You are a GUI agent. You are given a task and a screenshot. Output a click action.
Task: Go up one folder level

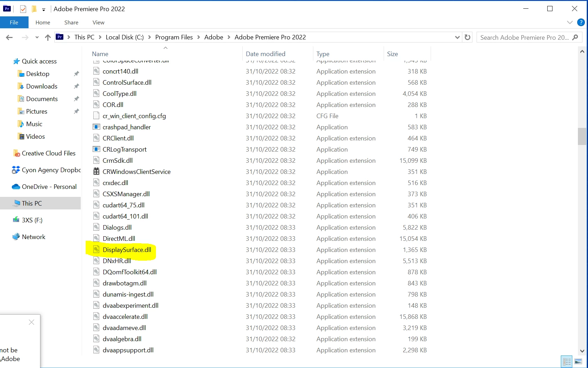pyautogui.click(x=48, y=37)
